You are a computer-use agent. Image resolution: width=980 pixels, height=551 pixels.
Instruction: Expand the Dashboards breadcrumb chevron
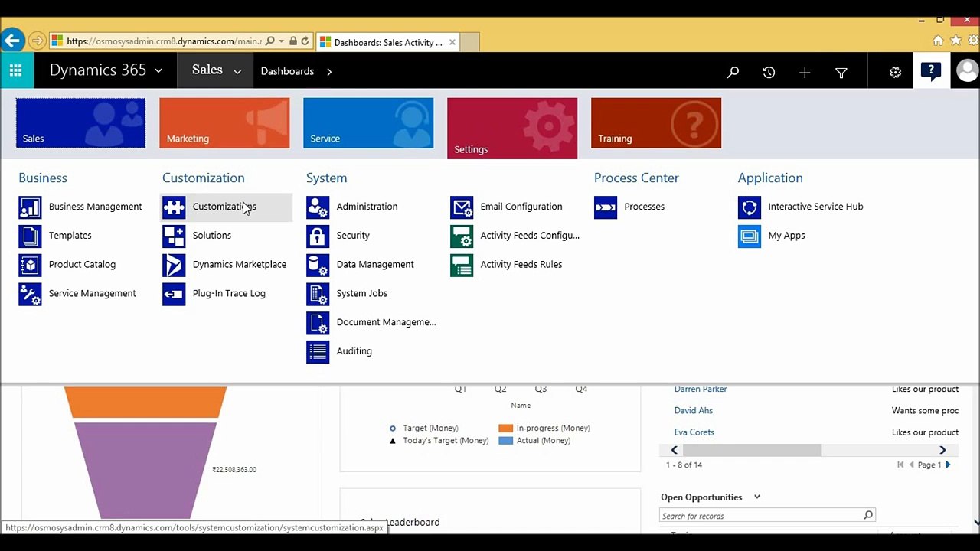pos(329,72)
